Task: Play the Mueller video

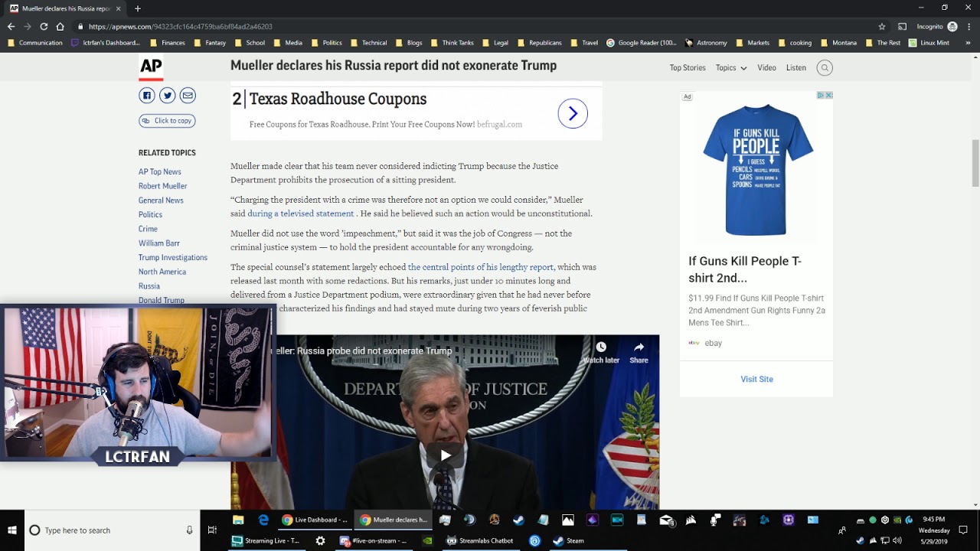Action: tap(445, 455)
